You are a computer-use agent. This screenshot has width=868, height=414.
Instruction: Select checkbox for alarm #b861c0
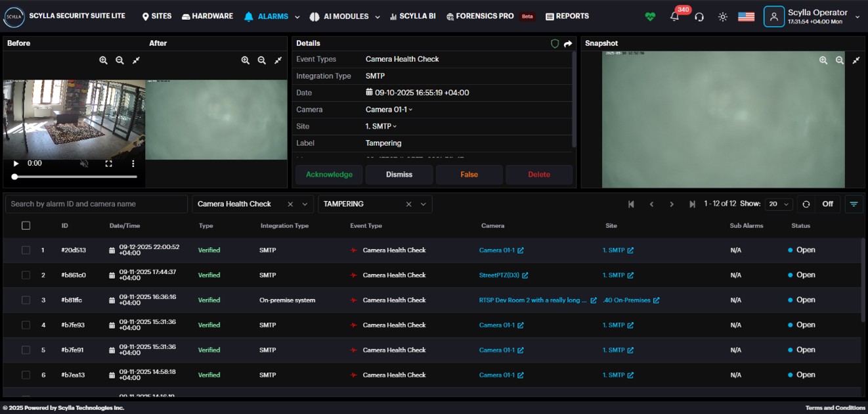(26, 275)
